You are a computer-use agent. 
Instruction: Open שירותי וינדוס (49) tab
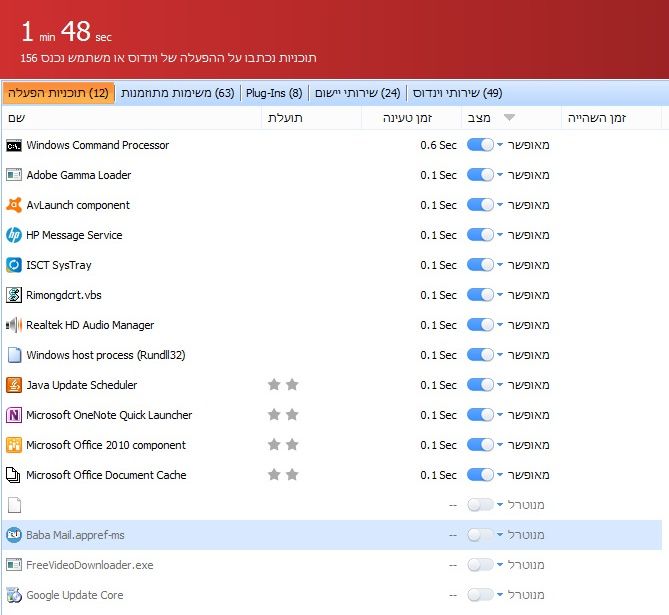457,93
